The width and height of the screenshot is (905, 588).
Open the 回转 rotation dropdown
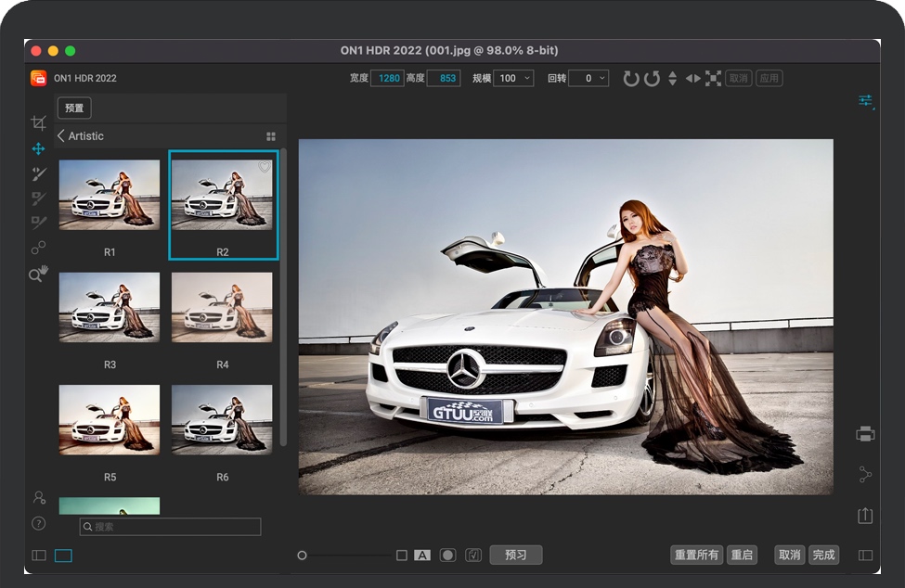[588, 79]
